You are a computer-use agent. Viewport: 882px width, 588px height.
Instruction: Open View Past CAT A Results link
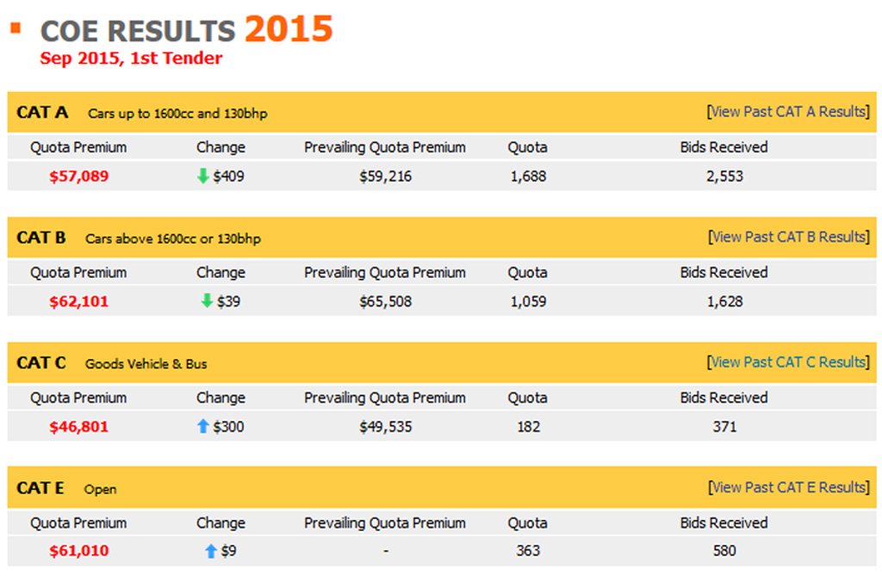(788, 112)
